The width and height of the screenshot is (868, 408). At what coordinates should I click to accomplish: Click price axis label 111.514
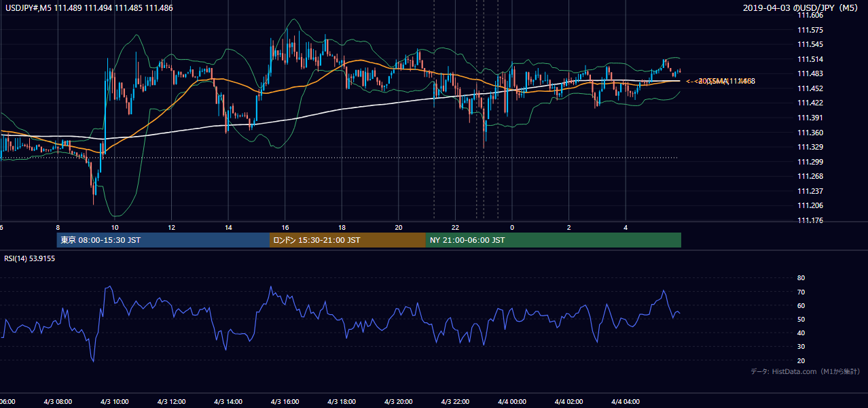point(810,59)
